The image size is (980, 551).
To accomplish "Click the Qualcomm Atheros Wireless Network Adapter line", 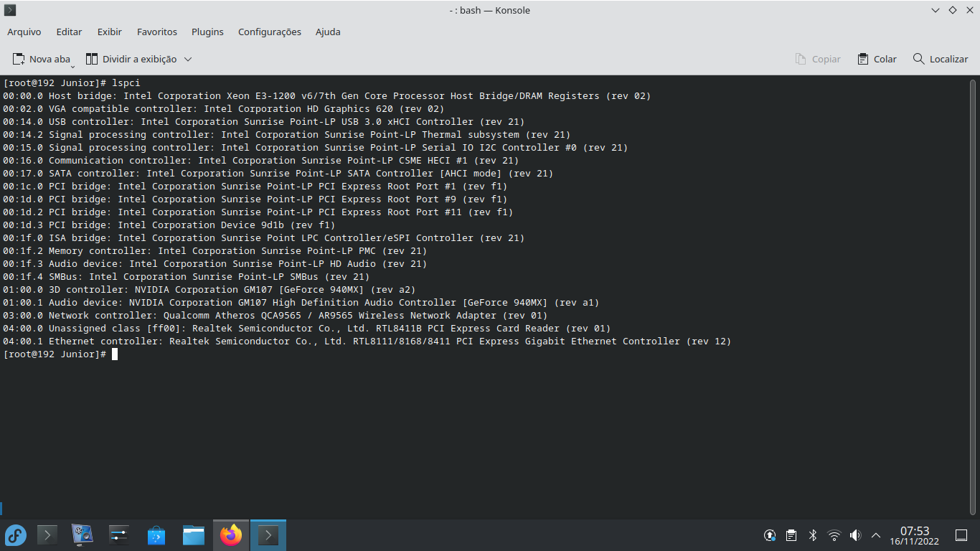I will click(275, 316).
